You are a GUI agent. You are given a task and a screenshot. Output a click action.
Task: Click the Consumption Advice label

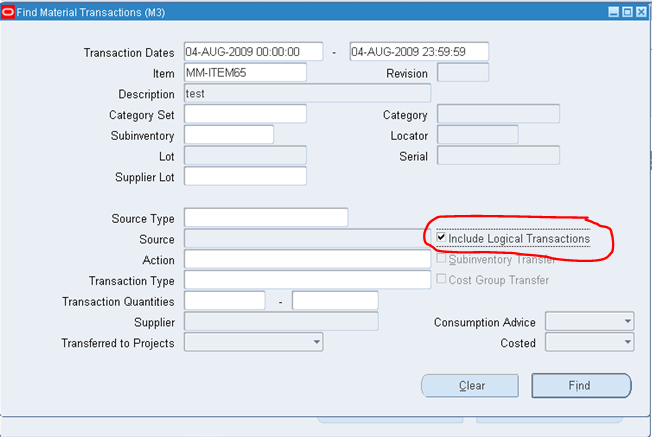pyautogui.click(x=484, y=322)
